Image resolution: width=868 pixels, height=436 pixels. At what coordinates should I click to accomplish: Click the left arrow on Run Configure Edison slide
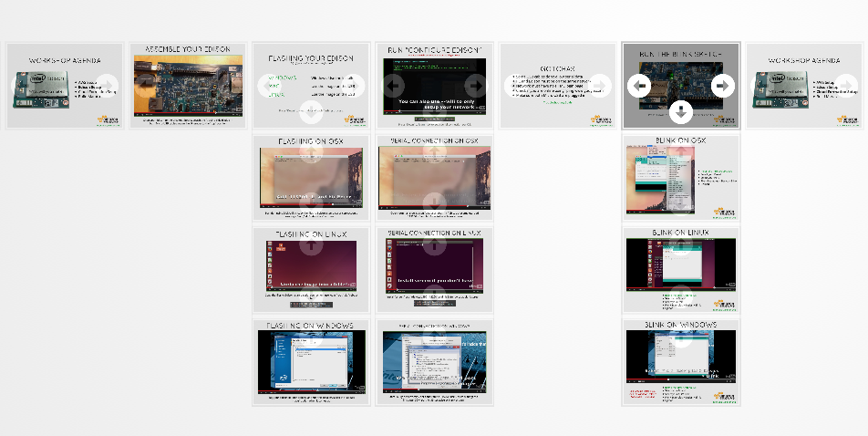(x=392, y=86)
